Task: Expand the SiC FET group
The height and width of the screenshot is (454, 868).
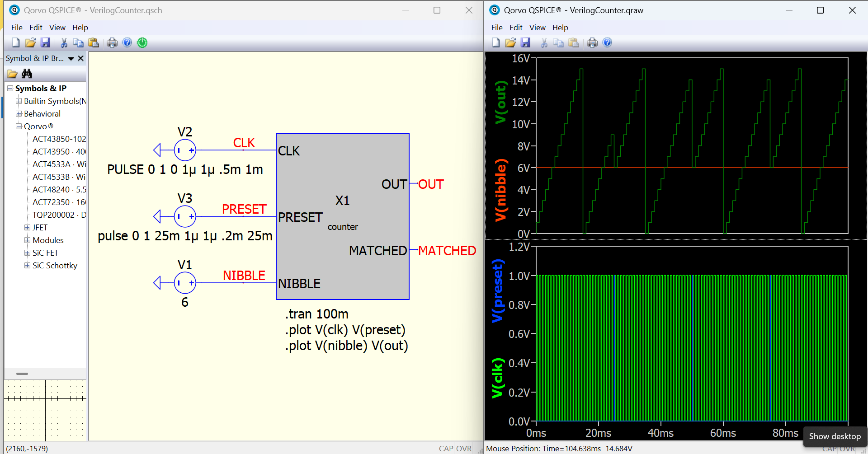Action: click(27, 253)
